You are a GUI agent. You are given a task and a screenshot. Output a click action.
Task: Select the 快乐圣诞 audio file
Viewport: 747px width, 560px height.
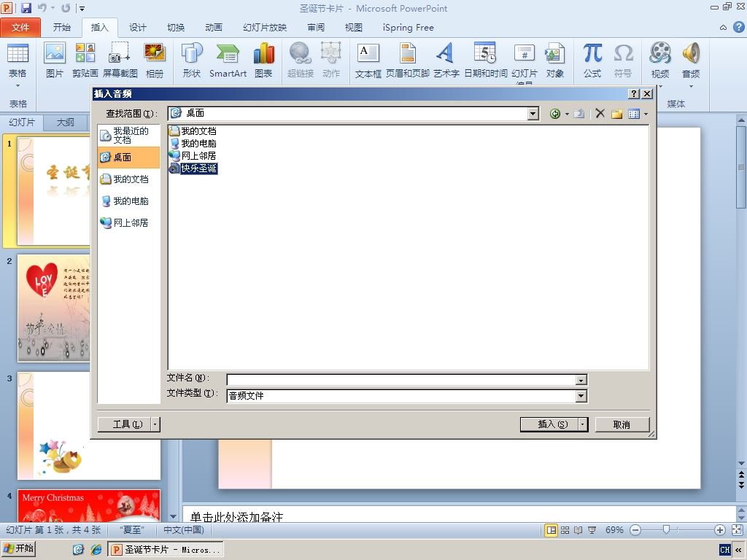[x=193, y=168]
